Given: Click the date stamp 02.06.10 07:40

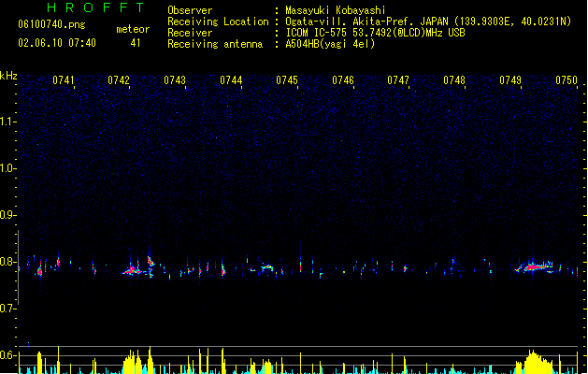Looking at the screenshot, I should click(57, 43).
